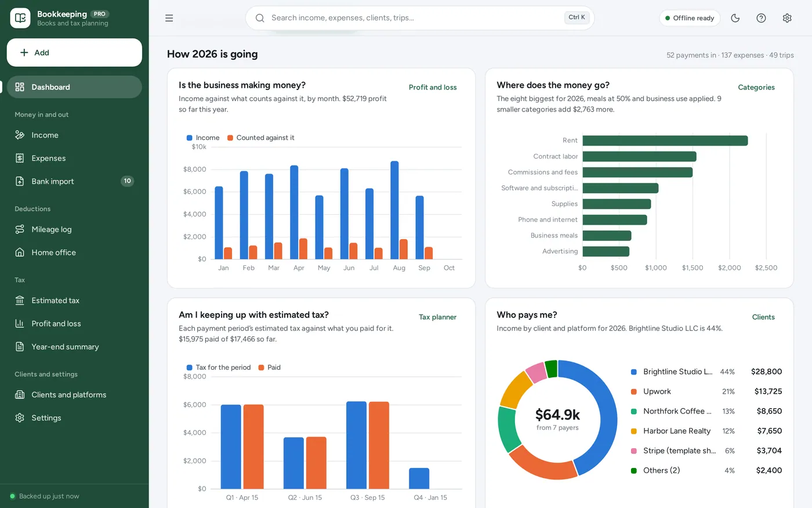Open Mileage log from sidebar
Screen dimensions: 812x508
pyautogui.click(x=74, y=229)
